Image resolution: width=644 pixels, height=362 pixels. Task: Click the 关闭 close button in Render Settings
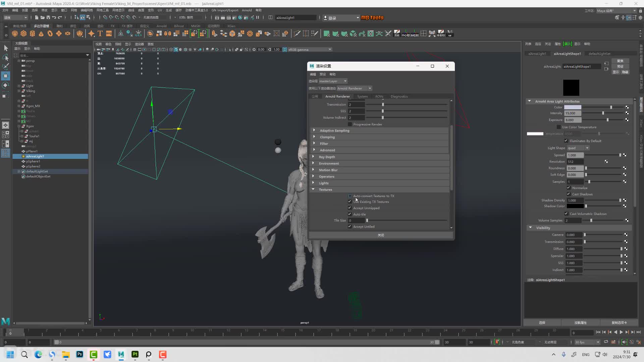tap(381, 235)
